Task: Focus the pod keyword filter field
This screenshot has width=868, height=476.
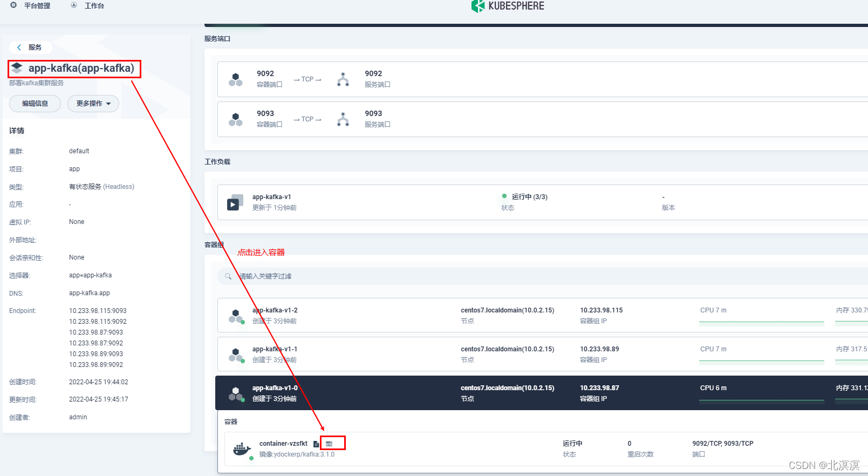Action: point(542,276)
